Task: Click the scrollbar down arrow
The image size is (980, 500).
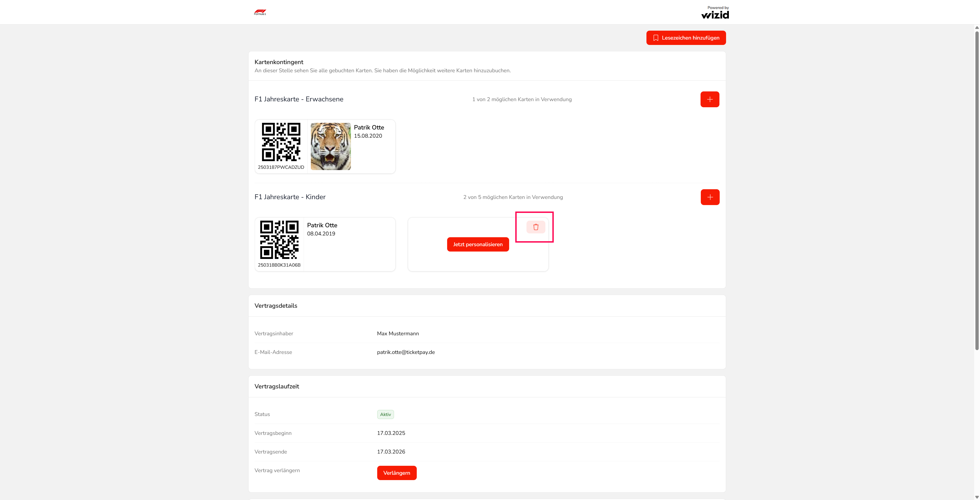Action: (x=977, y=497)
